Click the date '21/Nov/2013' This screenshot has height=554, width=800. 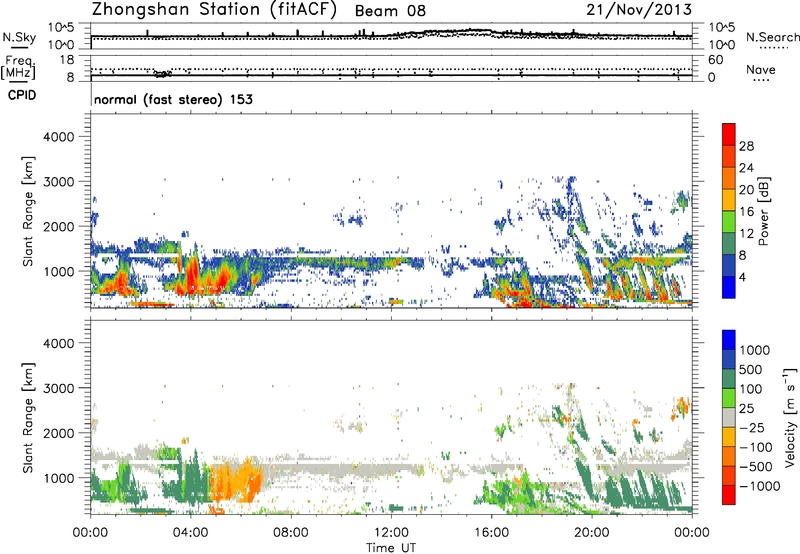point(639,9)
